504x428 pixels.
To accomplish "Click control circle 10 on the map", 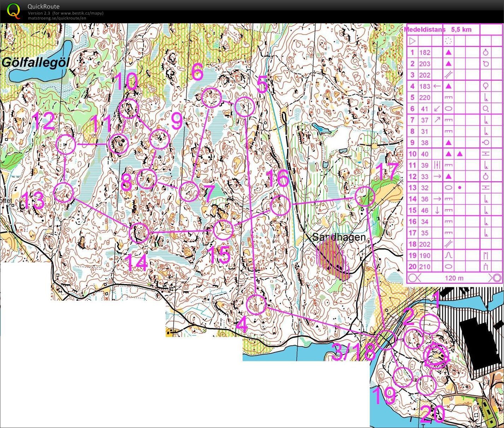I will (128, 108).
